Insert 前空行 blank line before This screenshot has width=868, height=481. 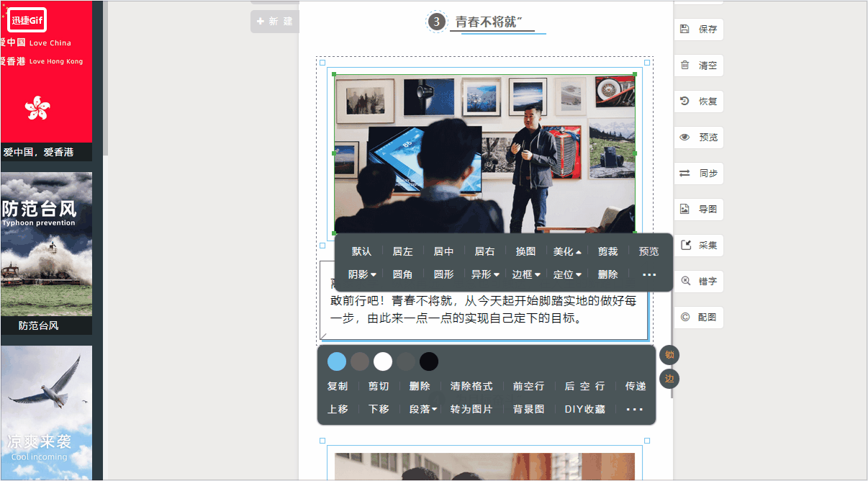[x=528, y=386]
